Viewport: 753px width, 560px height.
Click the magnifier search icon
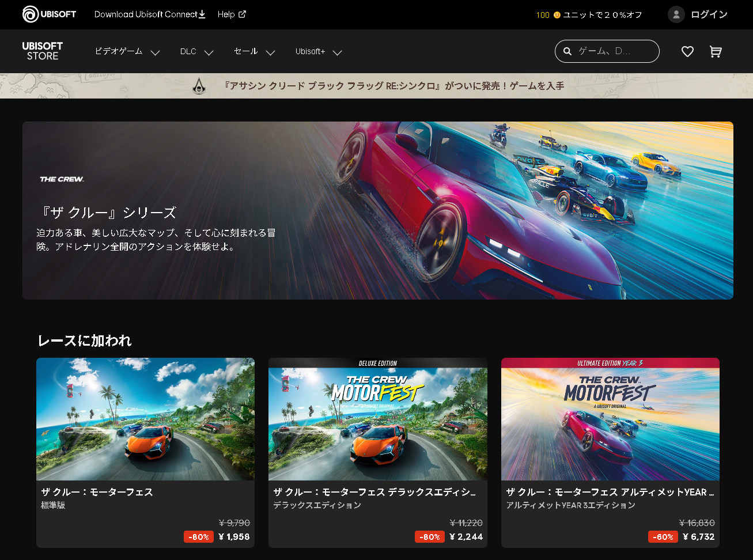567,51
